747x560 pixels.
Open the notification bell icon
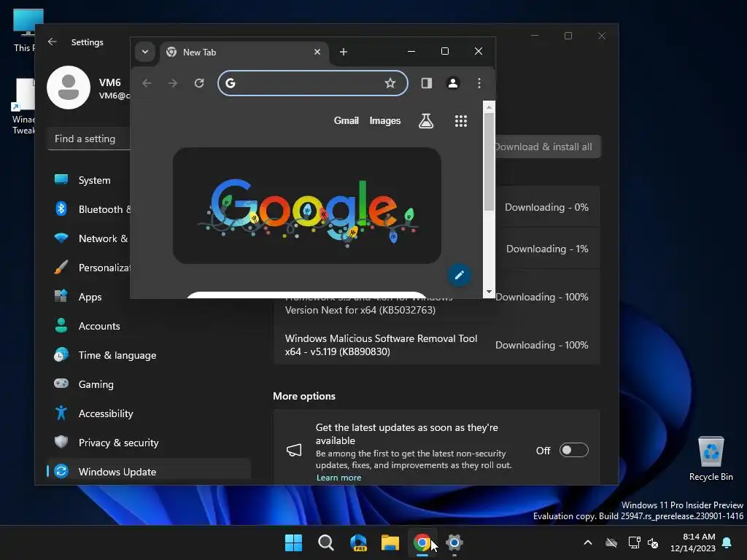click(727, 542)
